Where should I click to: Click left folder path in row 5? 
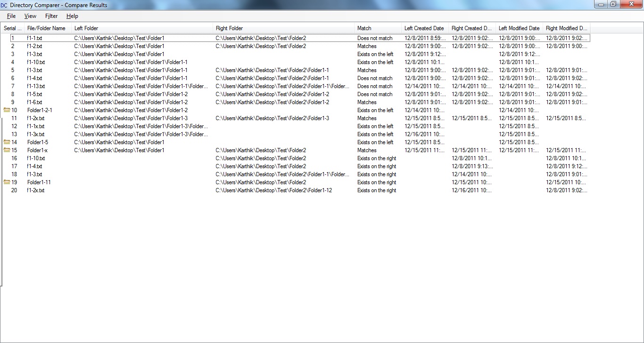coord(131,70)
